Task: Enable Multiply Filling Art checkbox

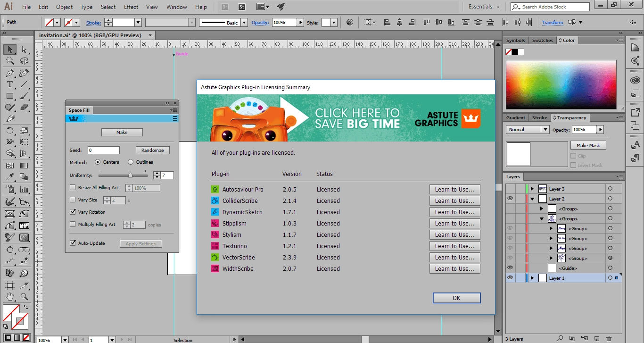Action: [x=73, y=224]
